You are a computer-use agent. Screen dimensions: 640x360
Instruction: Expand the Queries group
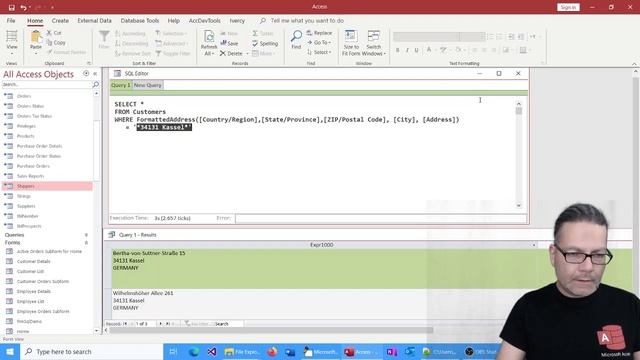pyautogui.click(x=86, y=235)
